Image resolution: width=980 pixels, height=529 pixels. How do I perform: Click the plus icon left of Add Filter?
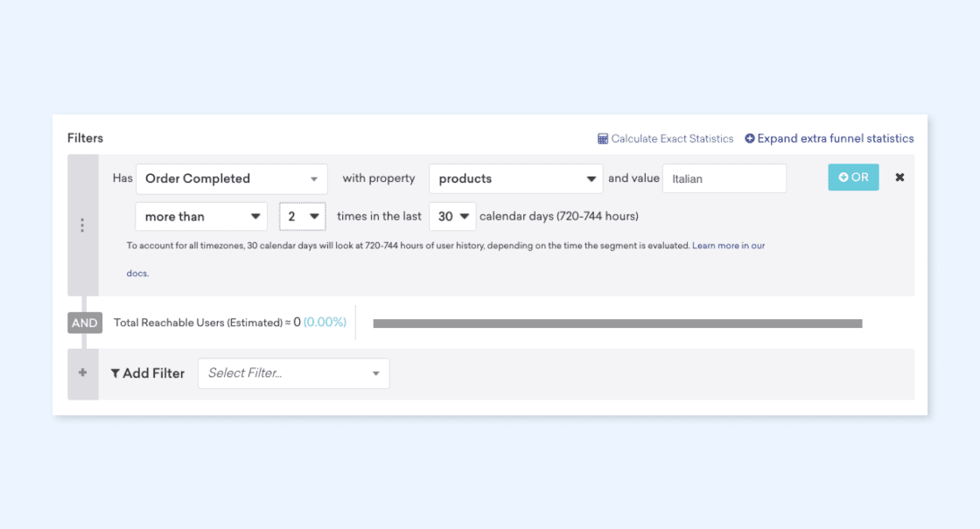coord(83,372)
